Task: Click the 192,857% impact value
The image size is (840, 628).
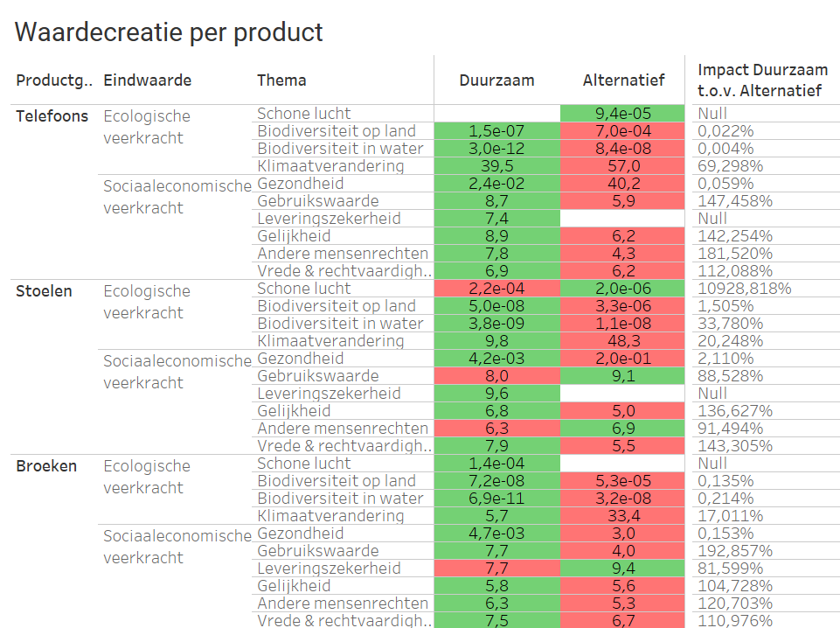Action: point(735,551)
